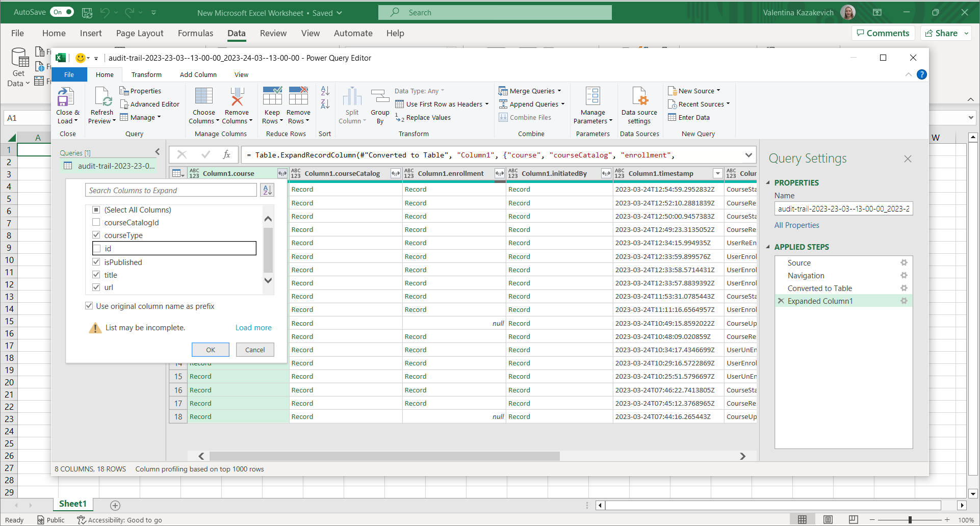Viewport: 980px width, 526px height.
Task: Open the Choose Columns tool
Action: (x=203, y=97)
